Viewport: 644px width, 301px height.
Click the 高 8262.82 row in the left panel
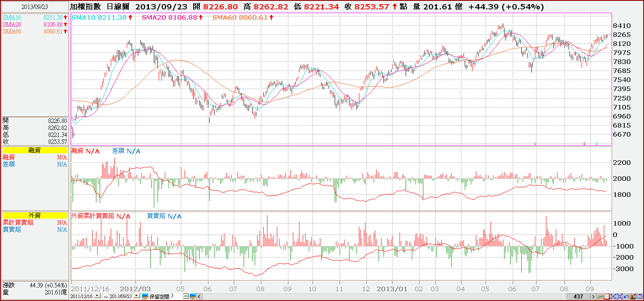[x=35, y=128]
